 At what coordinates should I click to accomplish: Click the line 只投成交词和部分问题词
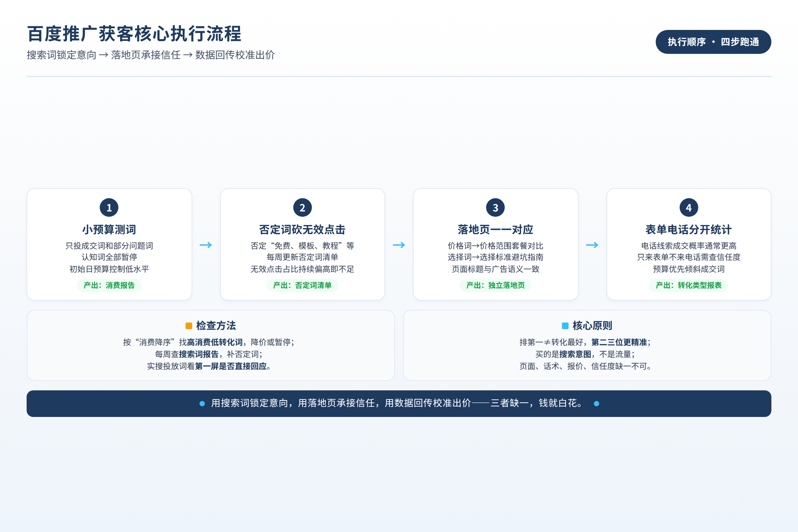point(109,246)
